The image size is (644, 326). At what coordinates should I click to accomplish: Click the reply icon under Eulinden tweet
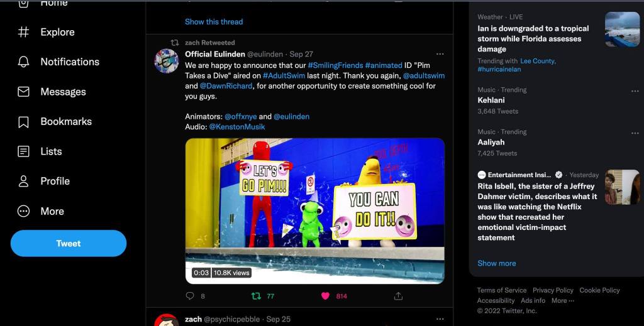[190, 296]
